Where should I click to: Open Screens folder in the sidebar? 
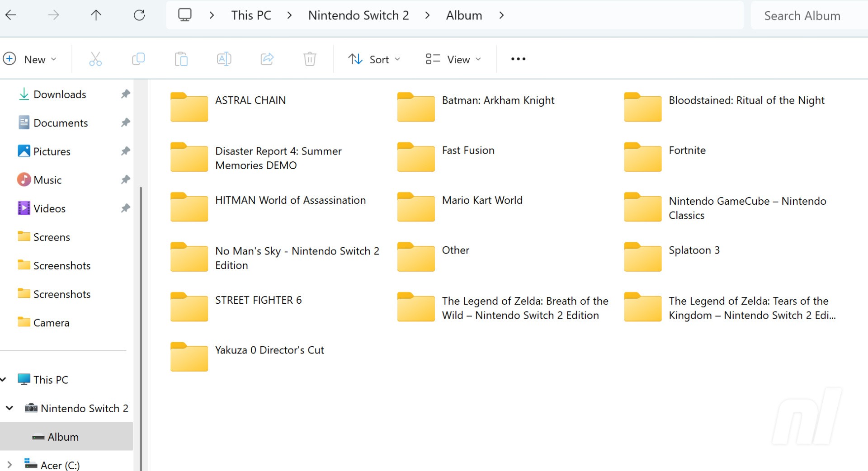[52, 236]
